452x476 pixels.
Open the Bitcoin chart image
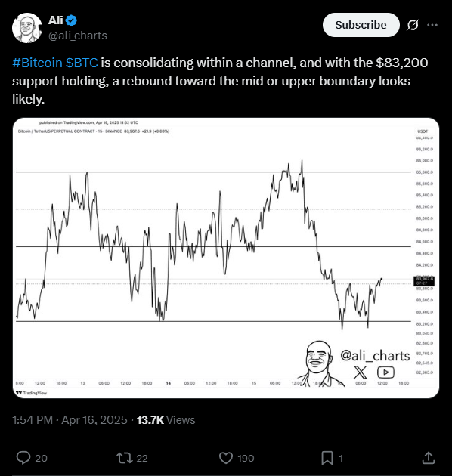[x=226, y=258]
